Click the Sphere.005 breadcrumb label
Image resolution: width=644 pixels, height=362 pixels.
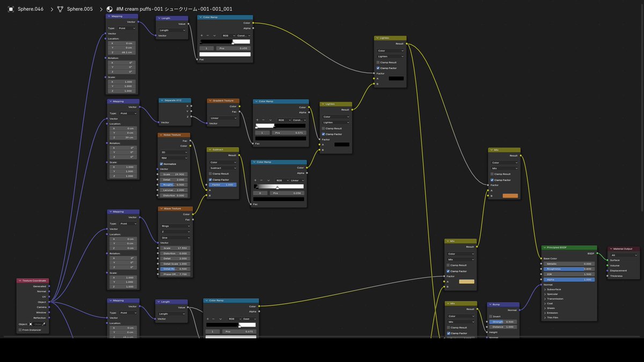click(80, 9)
